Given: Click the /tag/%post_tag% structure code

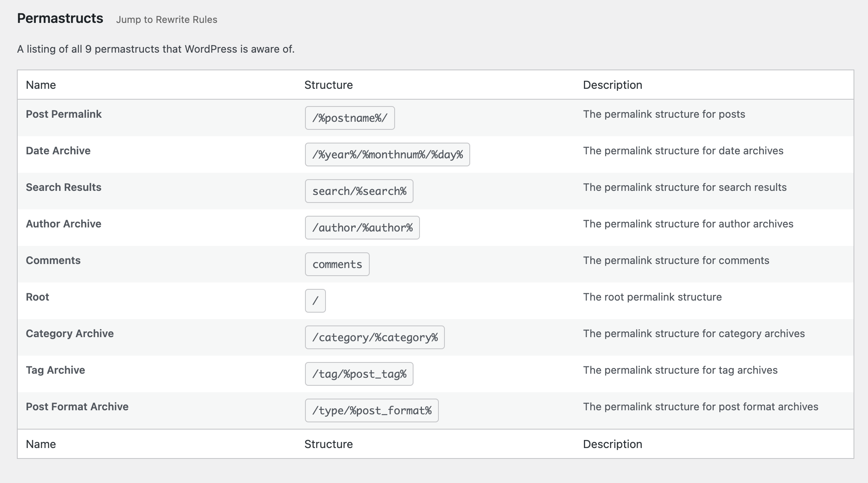Looking at the screenshot, I should pos(359,374).
